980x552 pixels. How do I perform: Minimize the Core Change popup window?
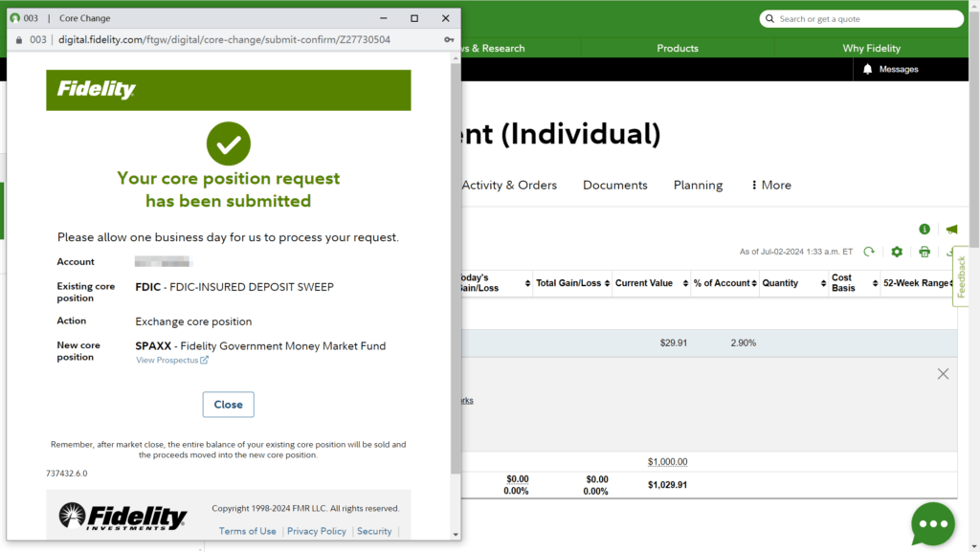click(384, 18)
